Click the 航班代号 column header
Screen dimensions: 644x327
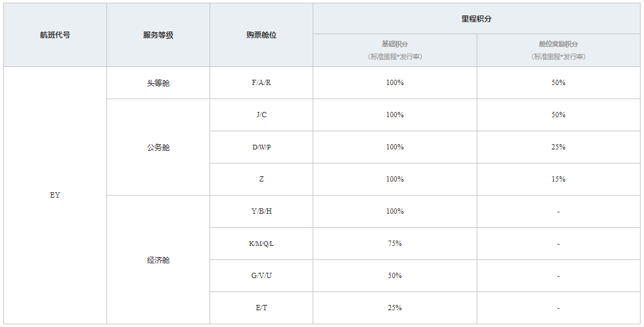tap(55, 35)
